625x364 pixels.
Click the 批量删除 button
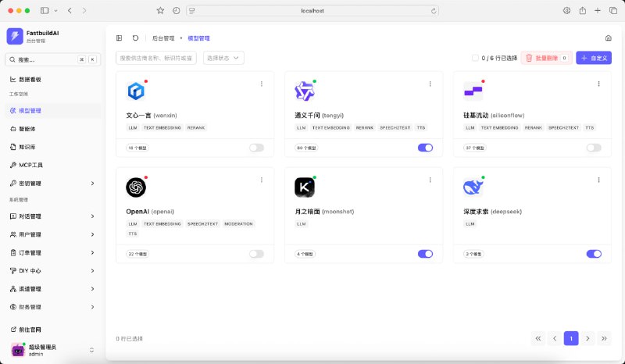[x=546, y=58]
